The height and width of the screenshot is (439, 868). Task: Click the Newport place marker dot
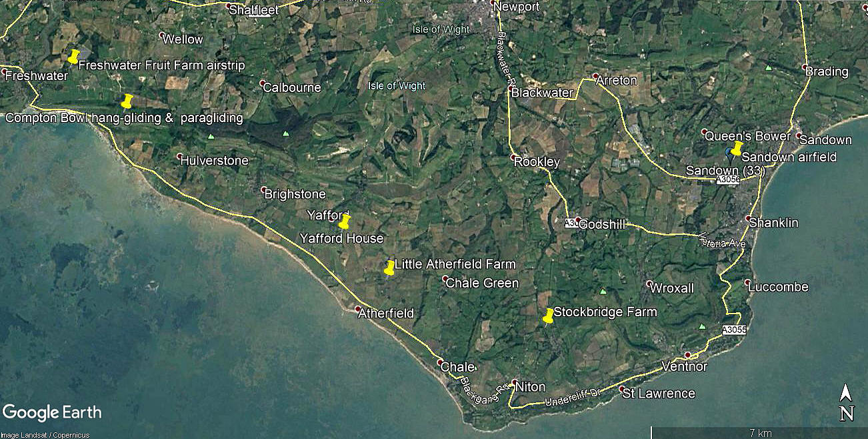tap(494, 3)
